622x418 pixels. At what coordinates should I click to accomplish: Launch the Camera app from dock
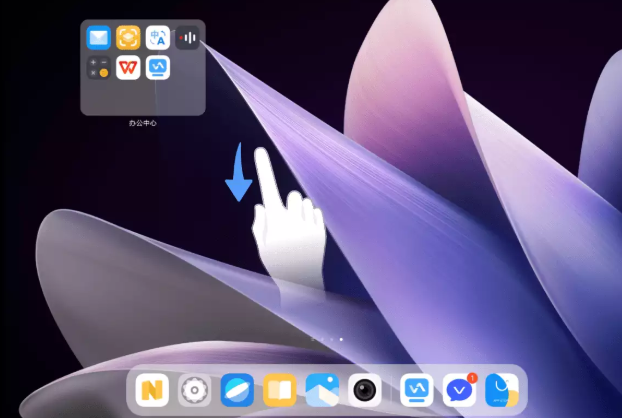365,390
